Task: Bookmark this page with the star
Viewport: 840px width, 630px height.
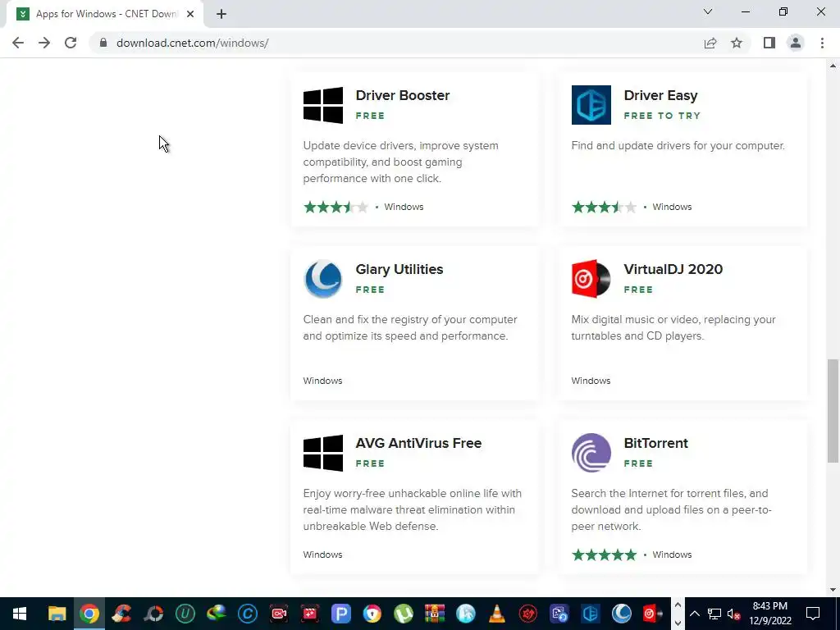Action: (x=737, y=43)
